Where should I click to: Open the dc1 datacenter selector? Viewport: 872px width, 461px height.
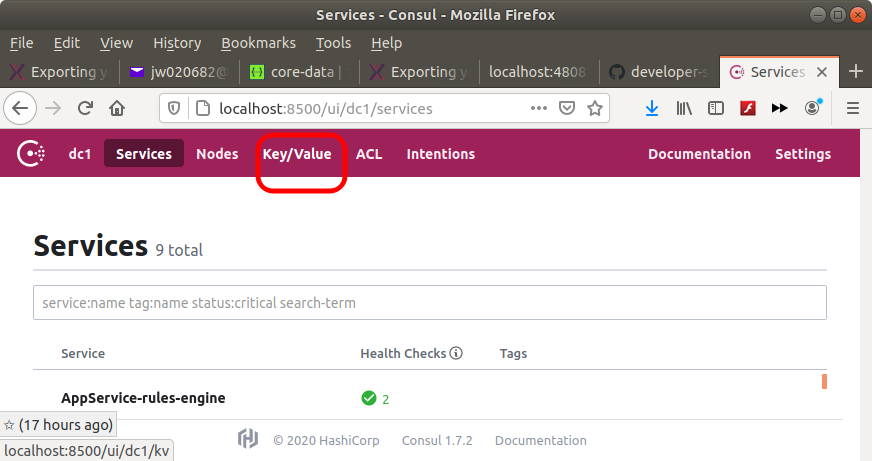(80, 154)
